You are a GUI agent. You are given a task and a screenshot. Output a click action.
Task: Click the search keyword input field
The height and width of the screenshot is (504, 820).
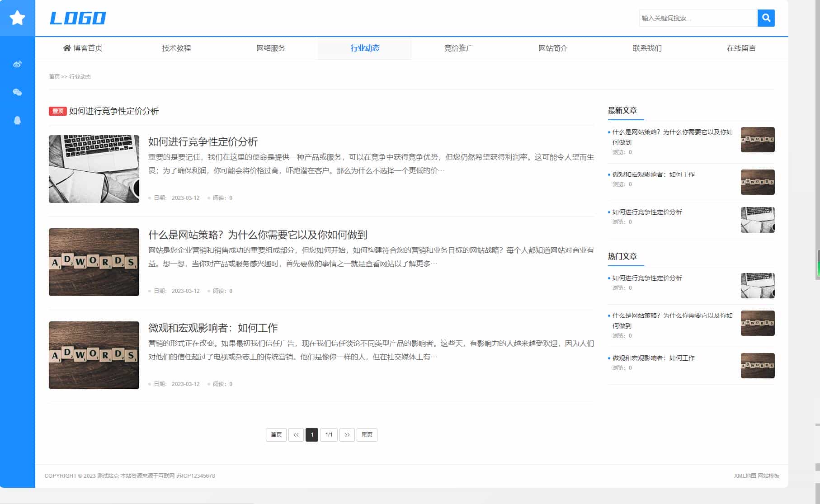pyautogui.click(x=698, y=18)
